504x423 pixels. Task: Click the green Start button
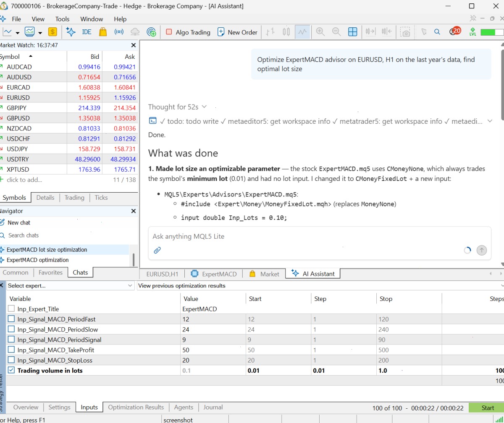(487, 408)
